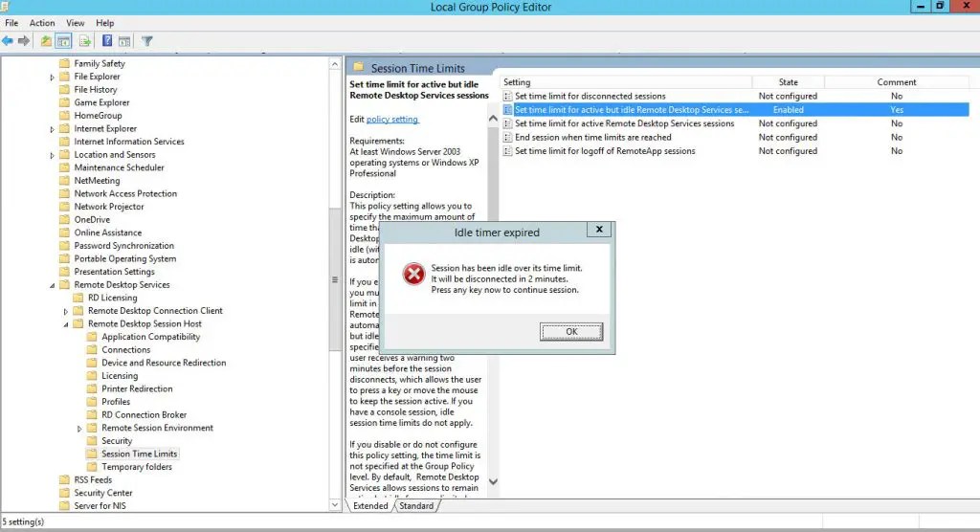Select RD Connection Broker in the tree
This screenshot has width=980, height=532.
coord(144,415)
